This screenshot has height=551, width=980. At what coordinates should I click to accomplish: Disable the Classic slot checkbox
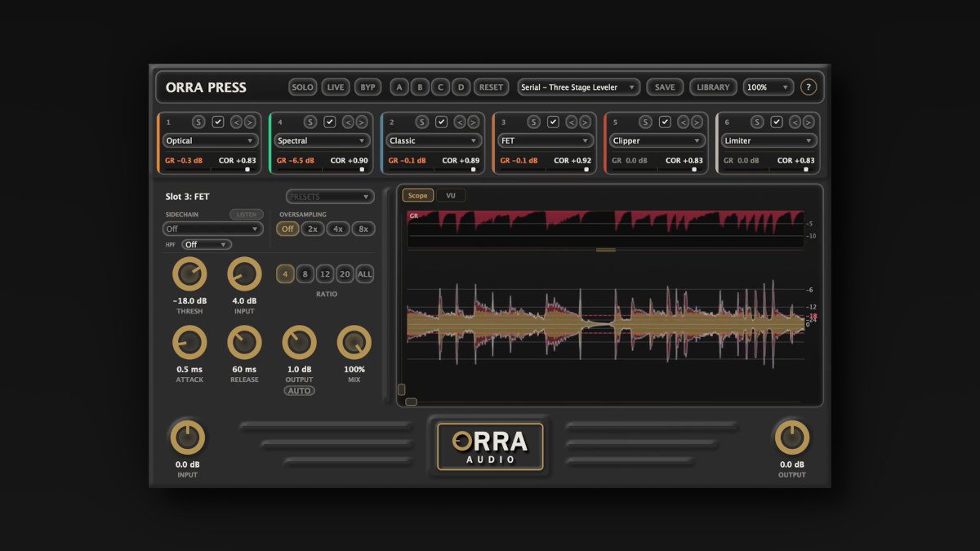click(x=441, y=122)
